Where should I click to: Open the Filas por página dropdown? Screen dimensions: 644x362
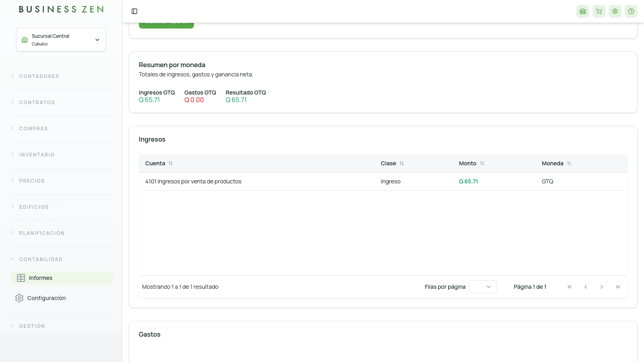pyautogui.click(x=483, y=287)
